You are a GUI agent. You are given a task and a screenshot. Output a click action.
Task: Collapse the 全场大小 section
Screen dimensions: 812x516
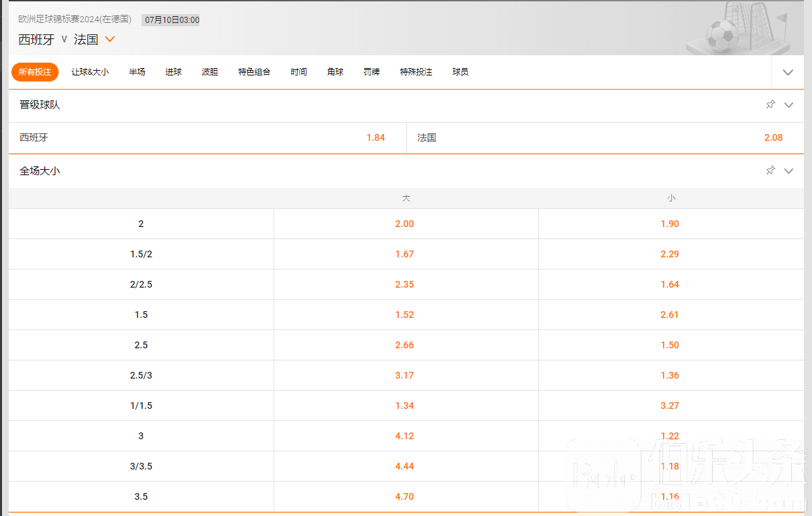[x=789, y=171]
